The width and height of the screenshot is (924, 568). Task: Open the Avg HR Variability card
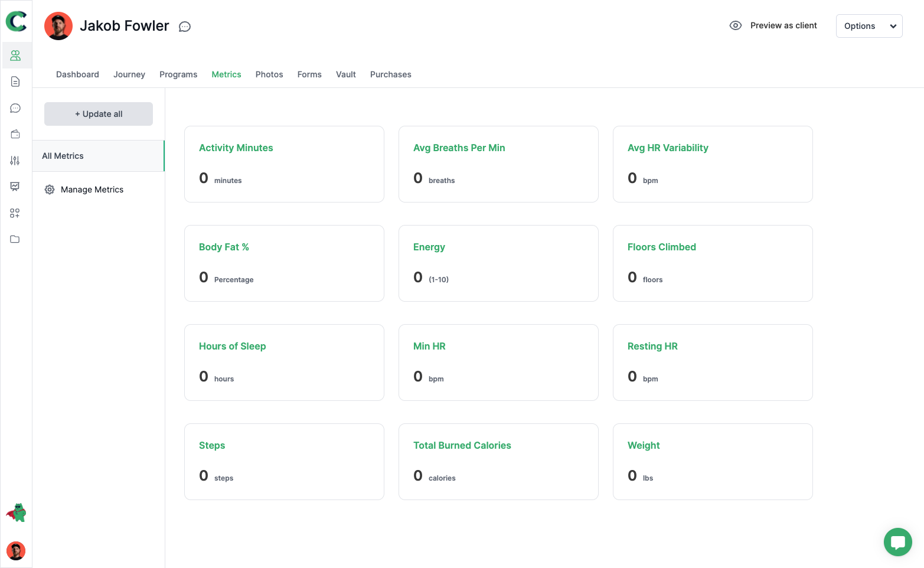pos(713,164)
